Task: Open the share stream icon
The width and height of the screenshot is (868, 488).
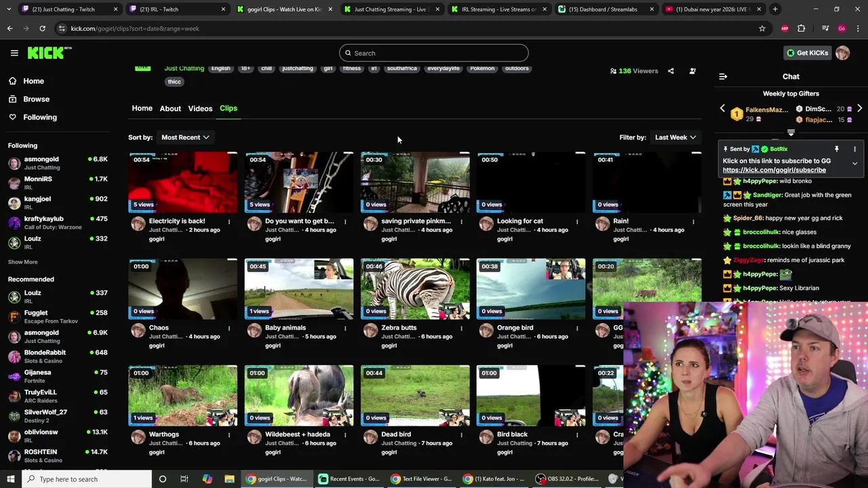Action: pos(671,71)
